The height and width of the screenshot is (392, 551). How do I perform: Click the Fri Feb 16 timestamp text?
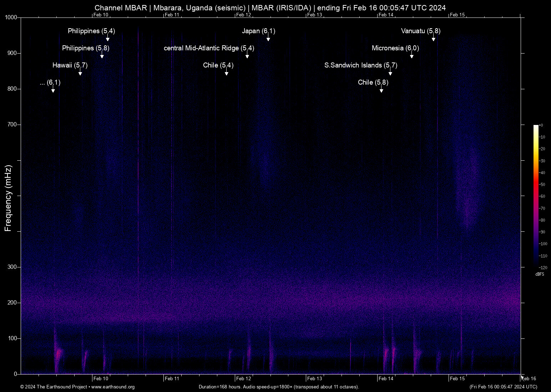pyautogui.click(x=504, y=387)
